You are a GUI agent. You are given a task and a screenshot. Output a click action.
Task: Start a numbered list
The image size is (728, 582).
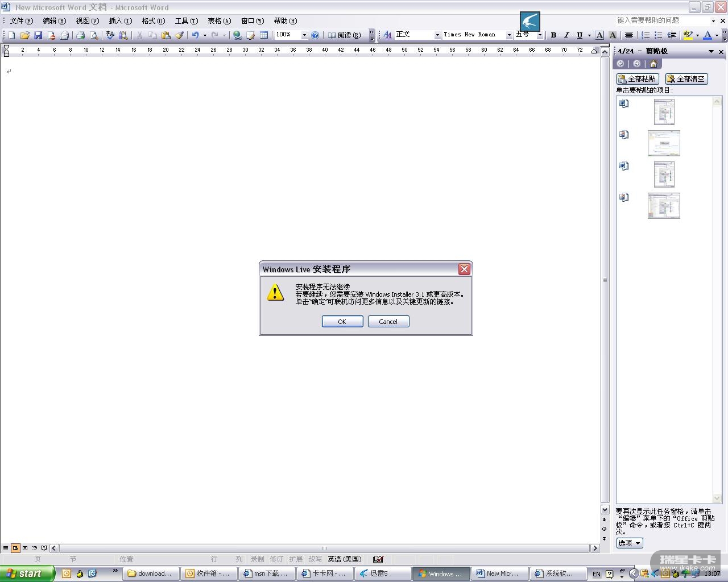[646, 35]
